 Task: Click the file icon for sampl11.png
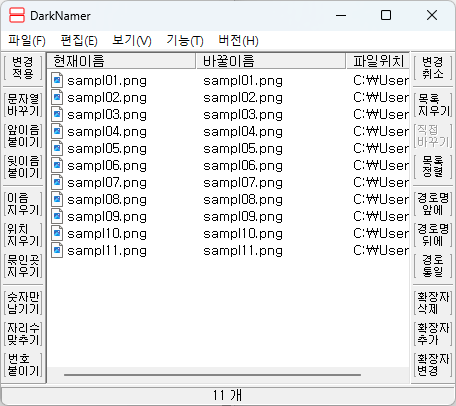pyautogui.click(x=57, y=251)
